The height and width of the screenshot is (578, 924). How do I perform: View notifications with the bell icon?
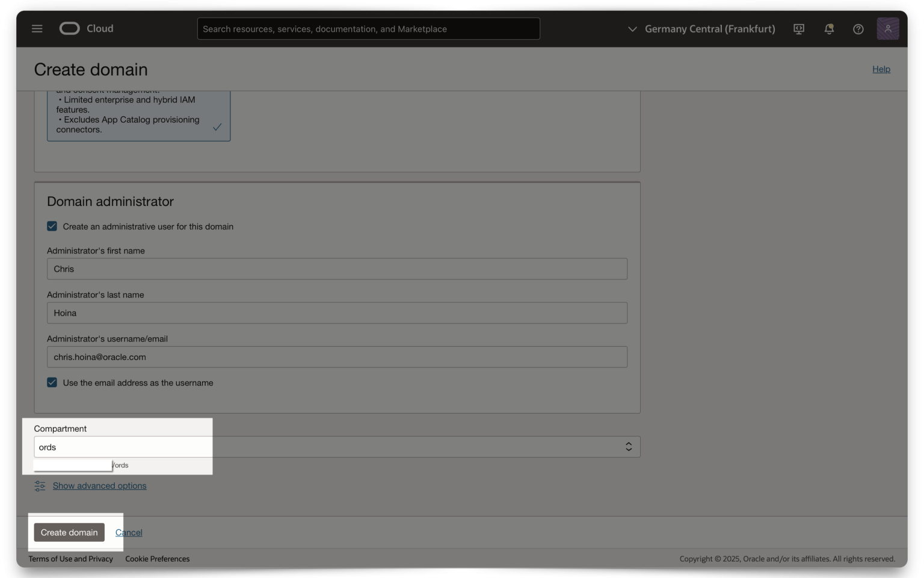(x=828, y=28)
